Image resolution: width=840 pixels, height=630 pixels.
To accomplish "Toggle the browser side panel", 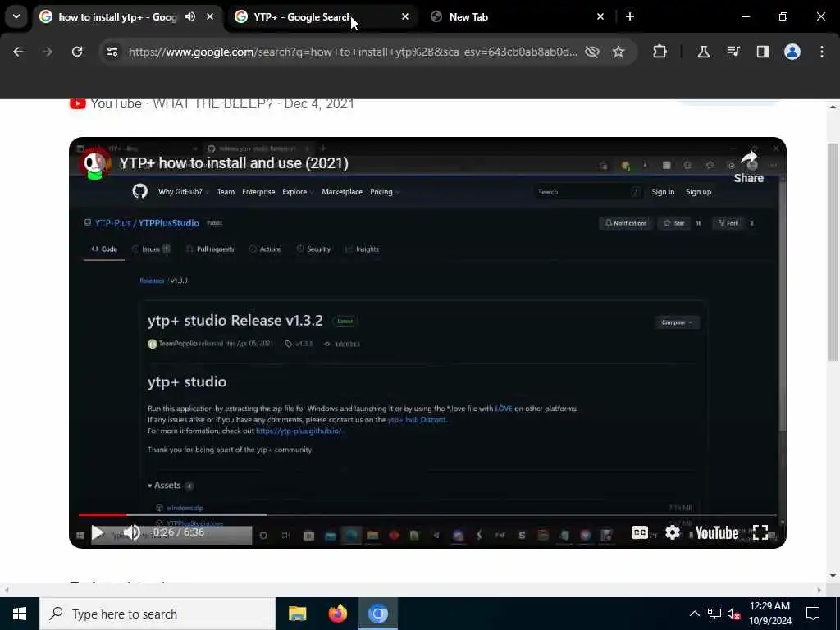I will coord(763,52).
